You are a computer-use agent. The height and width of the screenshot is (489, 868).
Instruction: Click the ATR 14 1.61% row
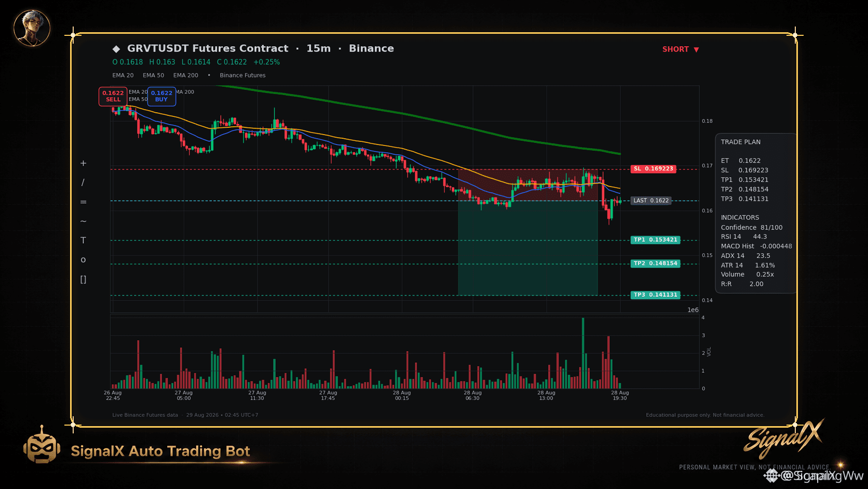748,266
